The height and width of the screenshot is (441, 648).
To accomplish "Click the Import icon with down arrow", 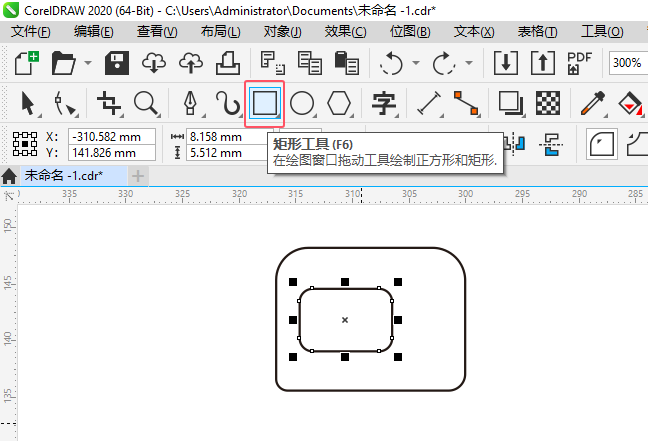I will click(505, 63).
